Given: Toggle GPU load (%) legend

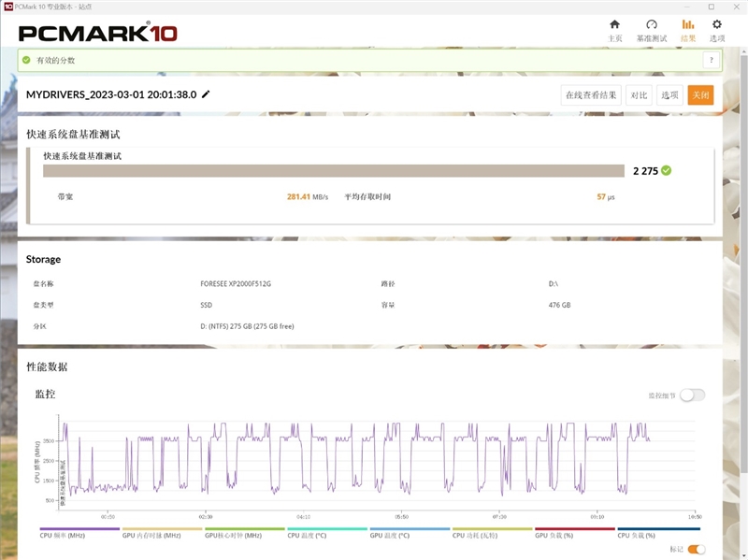Looking at the screenshot, I should pyautogui.click(x=574, y=532).
